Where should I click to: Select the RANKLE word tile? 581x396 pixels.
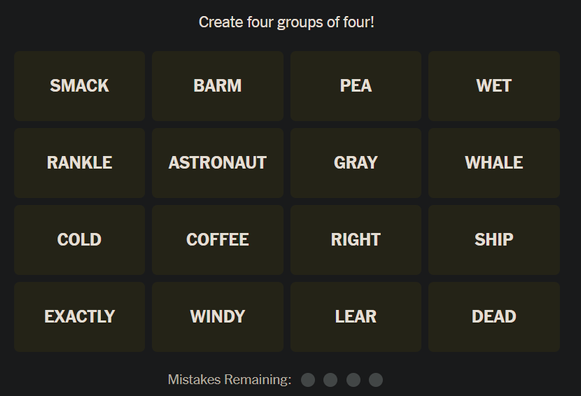pyautogui.click(x=79, y=163)
